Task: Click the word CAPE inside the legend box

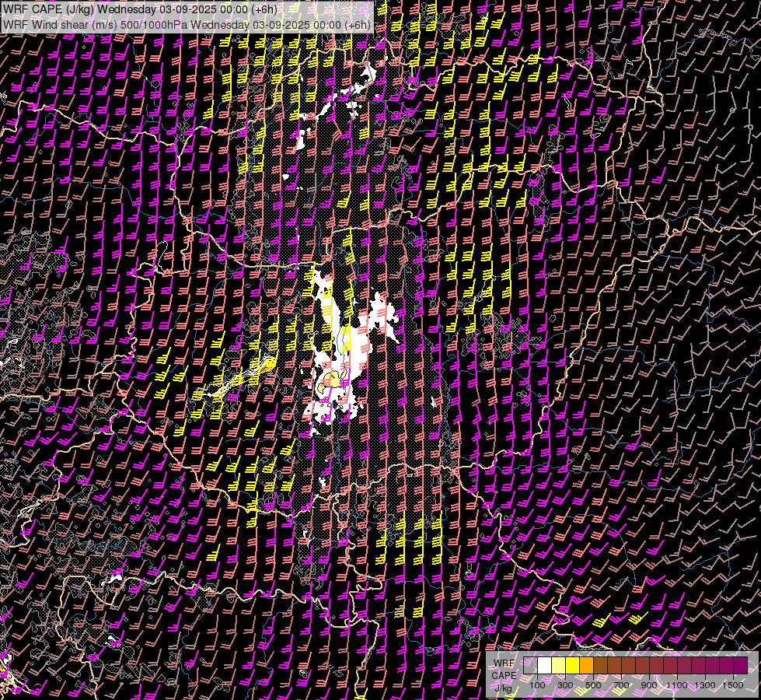Action: tap(504, 675)
